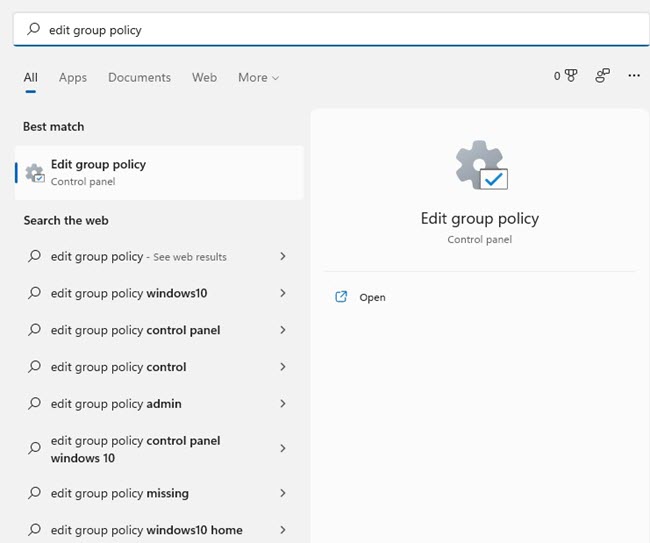Expand chevron for 'See web results' row
Viewport: 650px width, 543px height.
pos(283,256)
